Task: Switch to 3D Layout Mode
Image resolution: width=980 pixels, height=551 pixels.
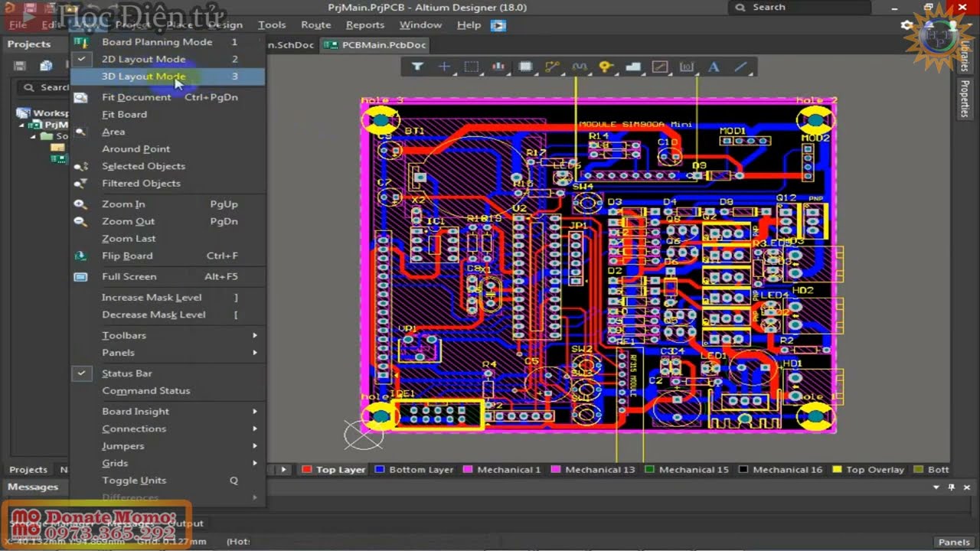Action: point(168,77)
